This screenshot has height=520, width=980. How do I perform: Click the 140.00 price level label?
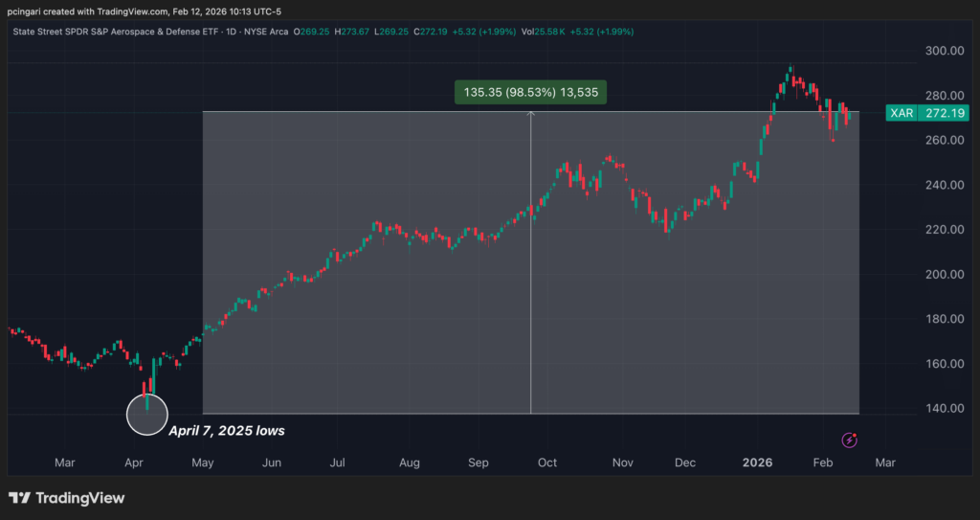tap(942, 409)
